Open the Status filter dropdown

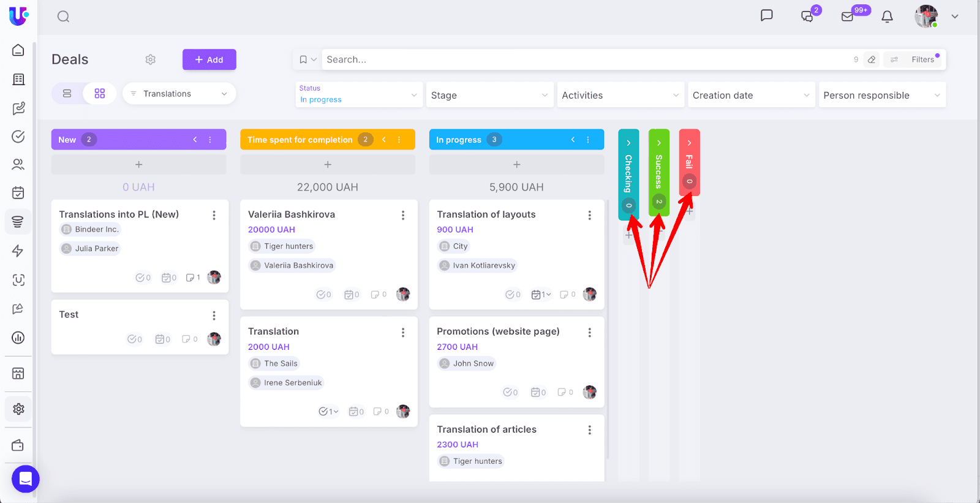pos(359,94)
